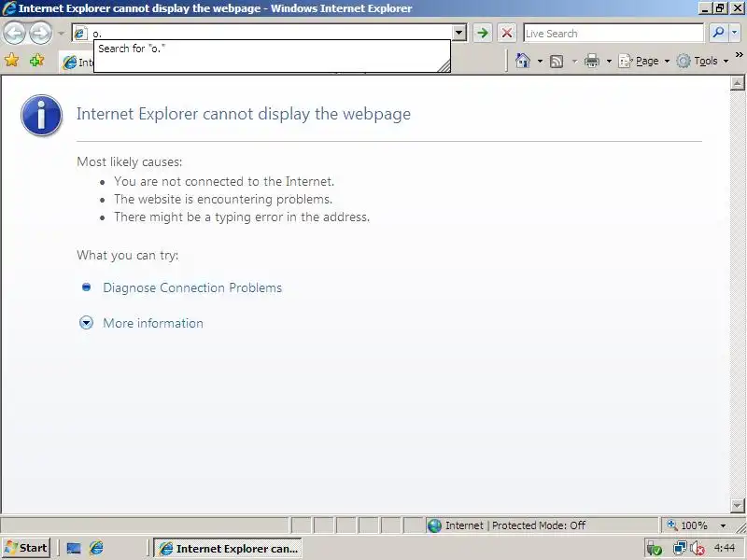Expand the address bar history dropdown
This screenshot has width=747, height=560.
(458, 33)
